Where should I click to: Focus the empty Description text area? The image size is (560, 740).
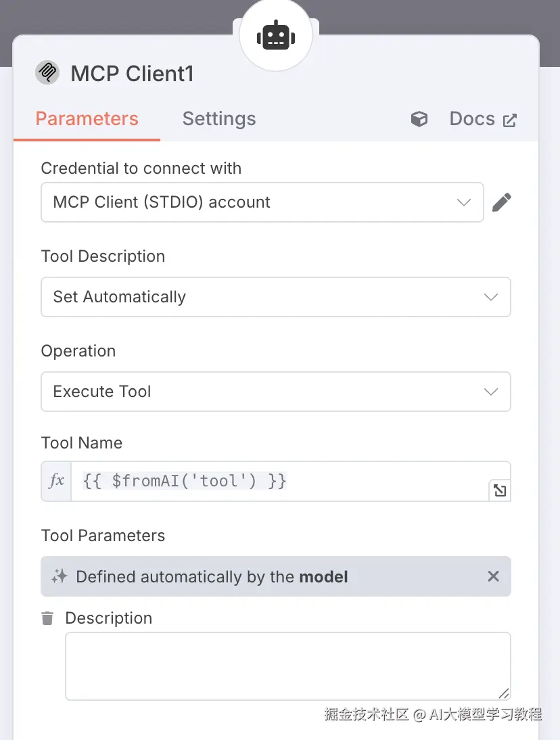(x=287, y=666)
